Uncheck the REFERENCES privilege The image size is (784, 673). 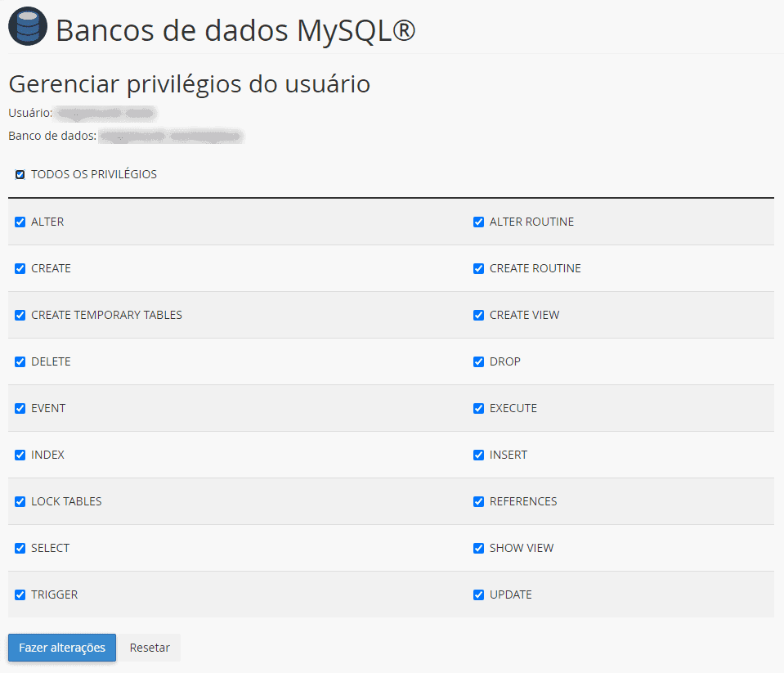478,501
